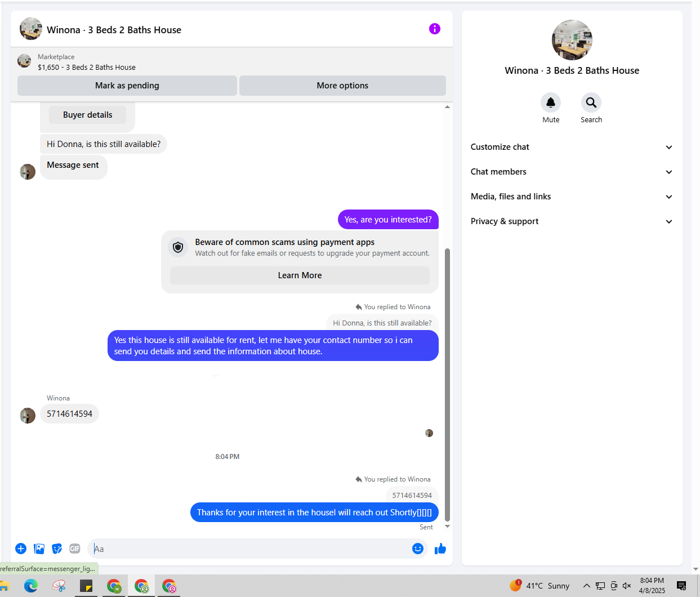The width and height of the screenshot is (700, 597).
Task: Click the conversation title Winona 3 Beds 2 Baths House
Action: (x=114, y=30)
